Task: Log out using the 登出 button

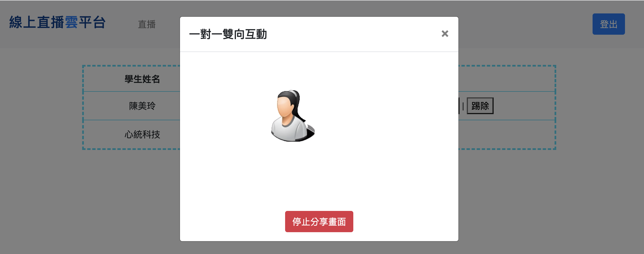Action: pos(609,24)
